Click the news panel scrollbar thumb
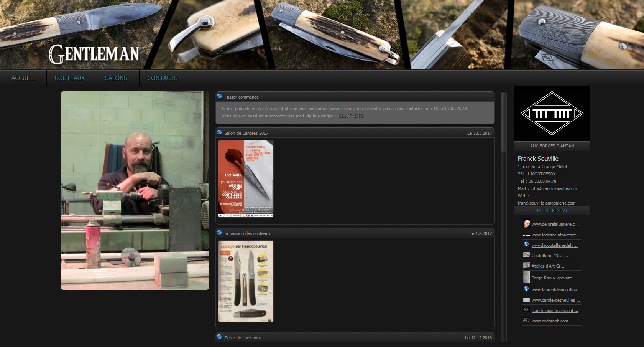This screenshot has width=644, height=347. (x=504, y=122)
